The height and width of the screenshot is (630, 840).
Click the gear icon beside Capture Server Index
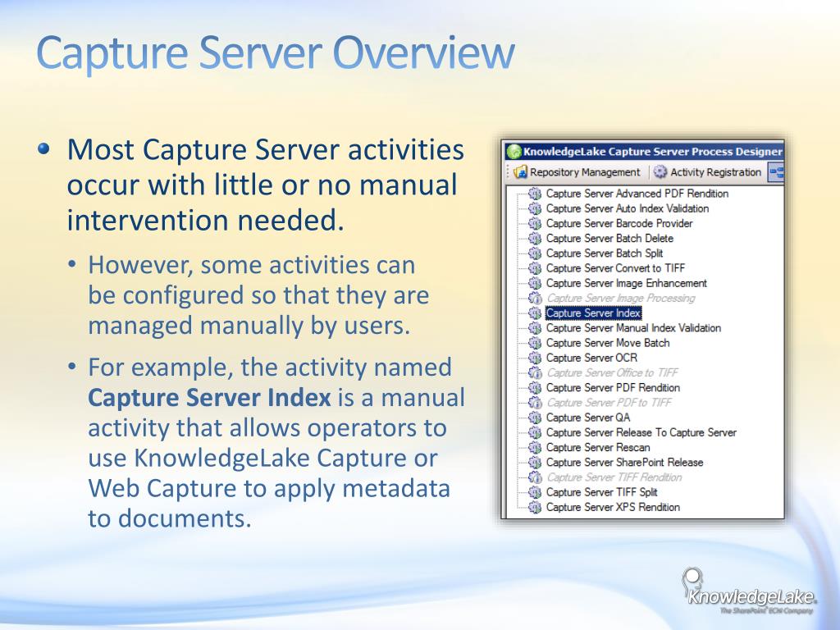tap(535, 313)
